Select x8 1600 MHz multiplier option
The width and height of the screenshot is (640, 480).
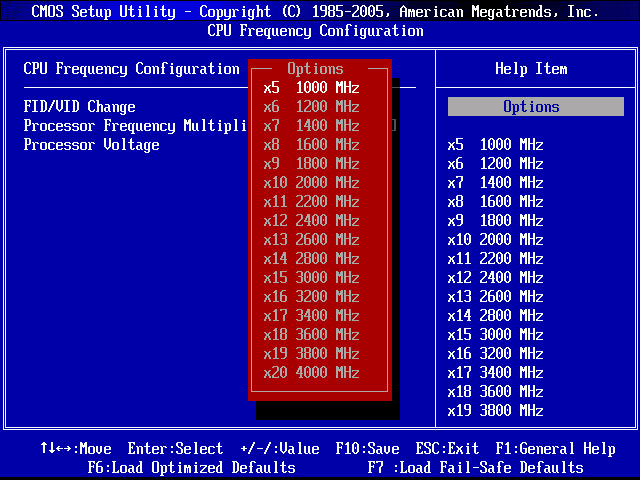[x=311, y=145]
